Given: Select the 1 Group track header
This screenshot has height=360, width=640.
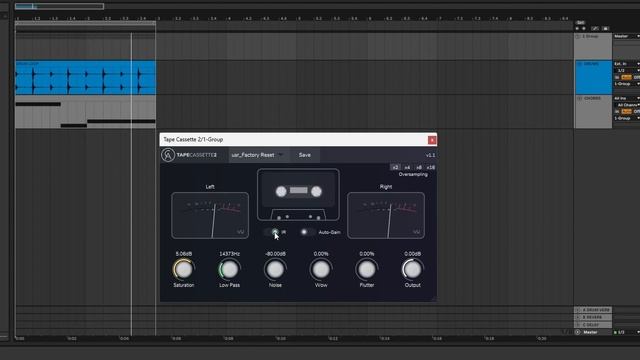Looking at the screenshot, I should 593,46.
